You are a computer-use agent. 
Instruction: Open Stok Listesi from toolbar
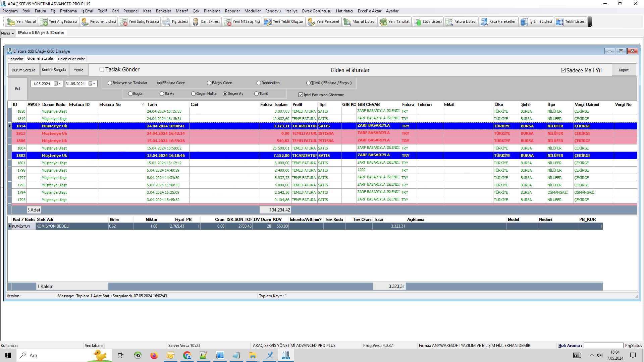428,22
